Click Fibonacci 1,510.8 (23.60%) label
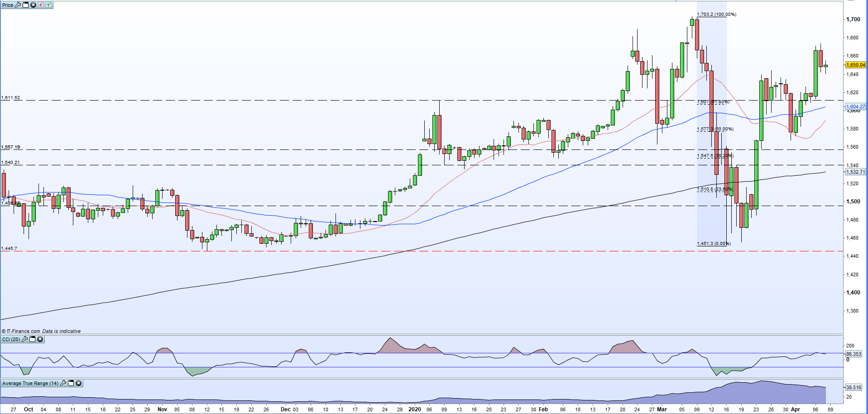The height and width of the screenshot is (414, 868). pyautogui.click(x=715, y=189)
